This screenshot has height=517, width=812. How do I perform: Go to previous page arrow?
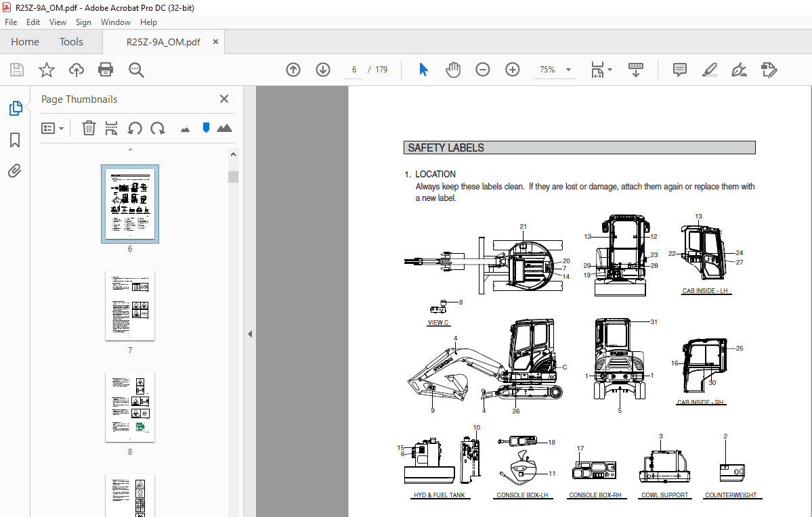pyautogui.click(x=293, y=69)
